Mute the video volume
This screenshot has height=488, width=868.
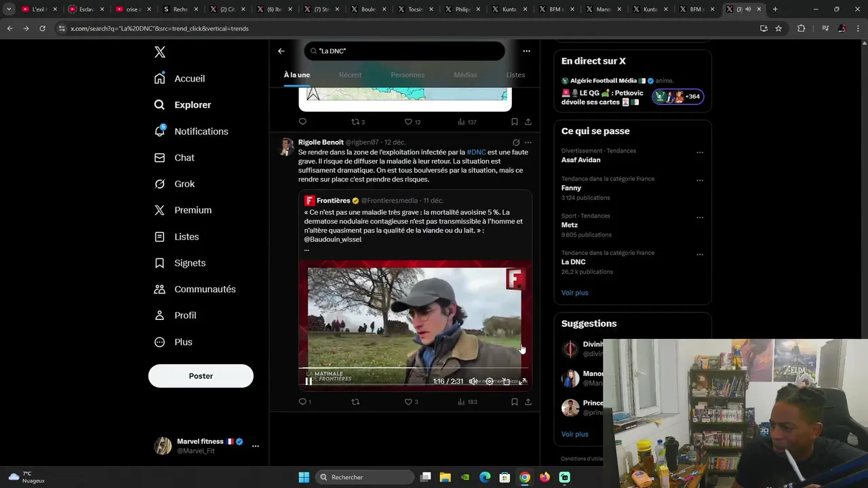click(x=473, y=382)
